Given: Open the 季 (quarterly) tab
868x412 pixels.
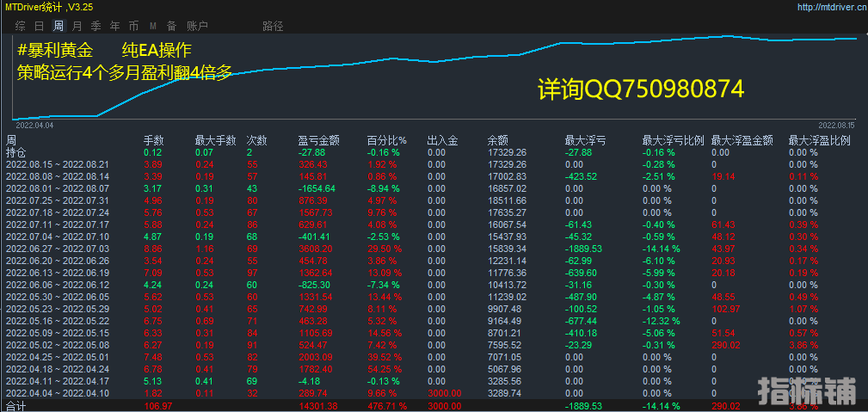Looking at the screenshot, I should [95, 26].
